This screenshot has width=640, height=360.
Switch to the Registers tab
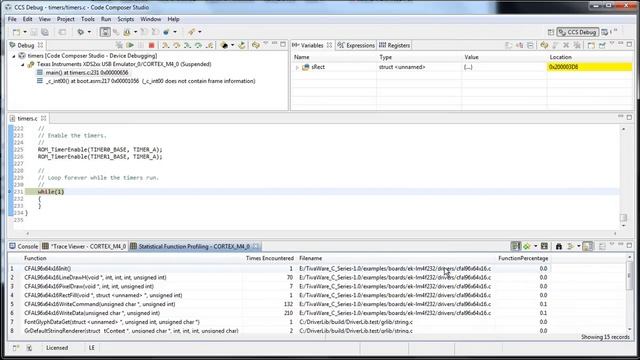click(x=394, y=45)
